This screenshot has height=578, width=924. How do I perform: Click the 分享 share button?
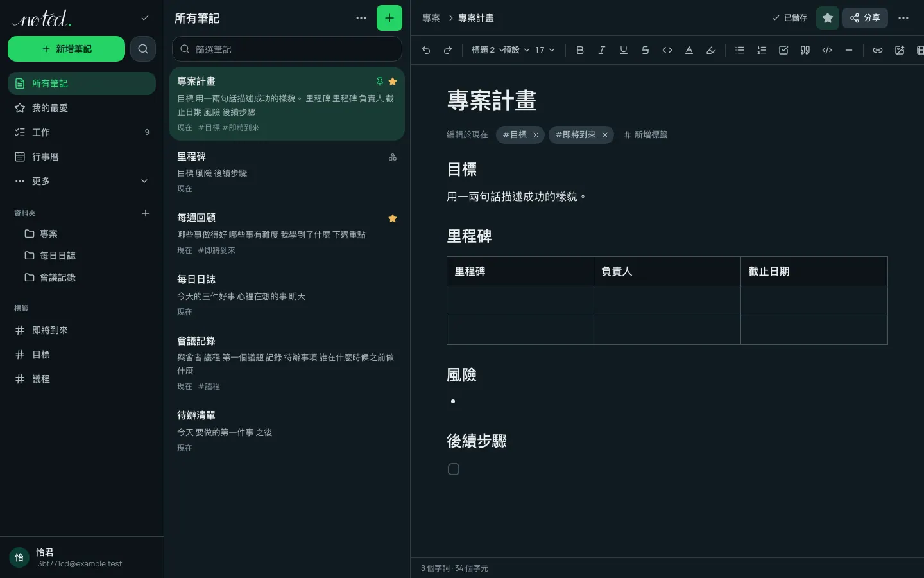pos(865,18)
